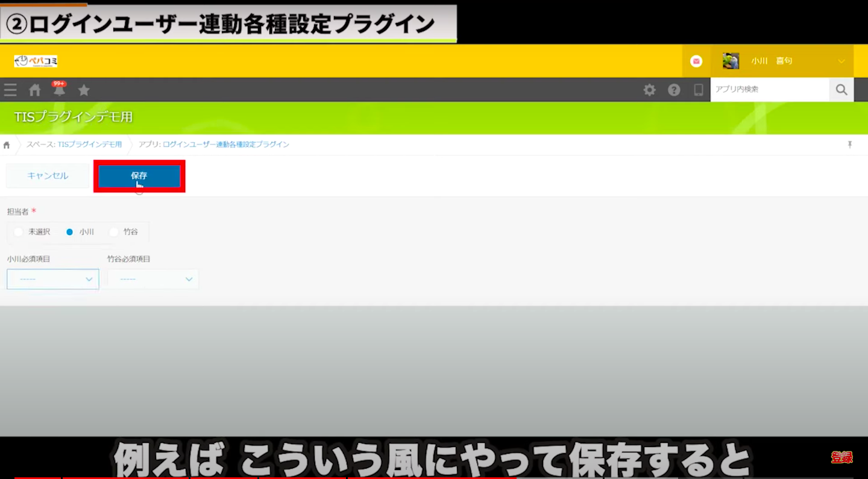Screen dimensions: 868x479
Task: Select the 小川 radio option
Action: click(70, 232)
